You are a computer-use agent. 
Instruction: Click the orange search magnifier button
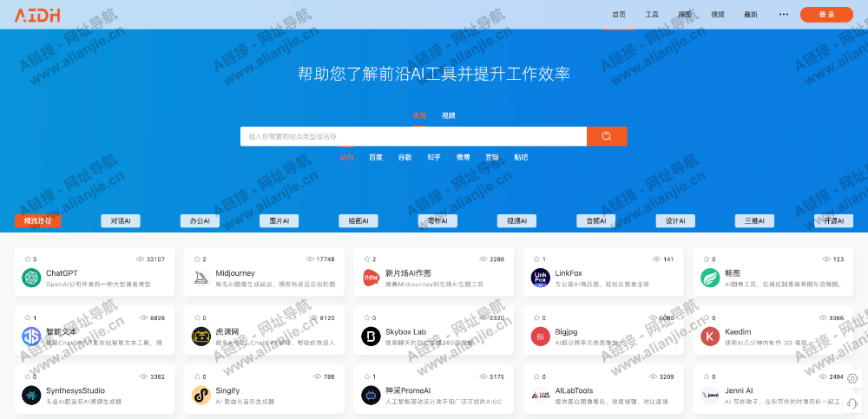[x=607, y=136]
